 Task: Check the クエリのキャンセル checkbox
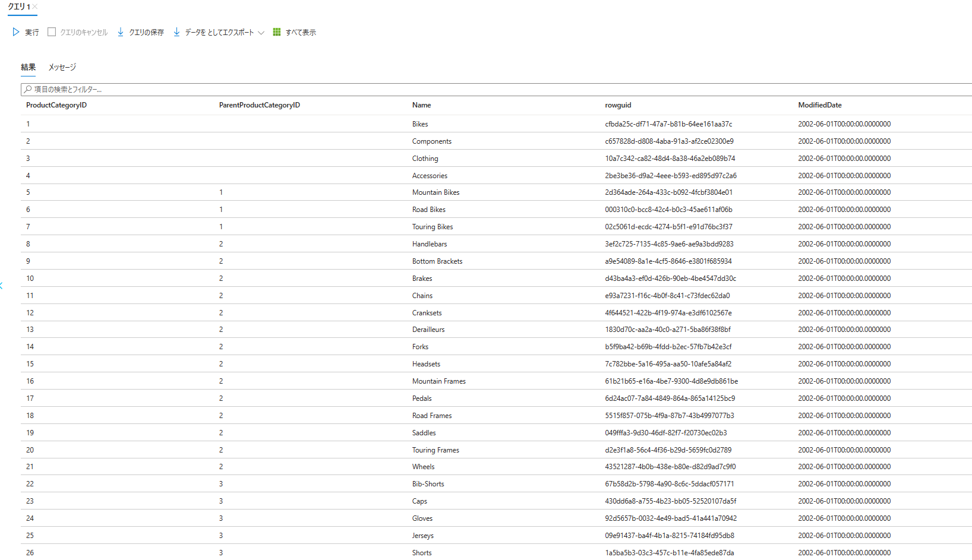coord(52,32)
